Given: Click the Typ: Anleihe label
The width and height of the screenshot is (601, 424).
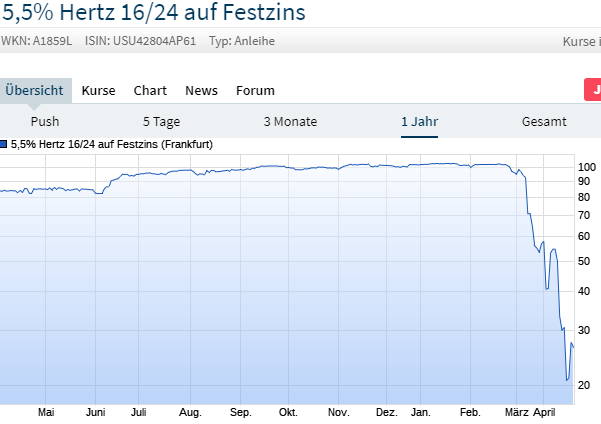Looking at the screenshot, I should (241, 41).
